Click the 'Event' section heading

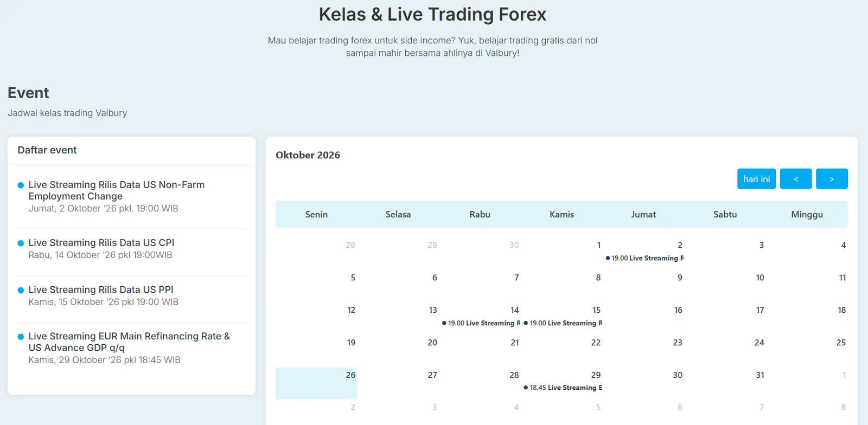click(x=28, y=93)
